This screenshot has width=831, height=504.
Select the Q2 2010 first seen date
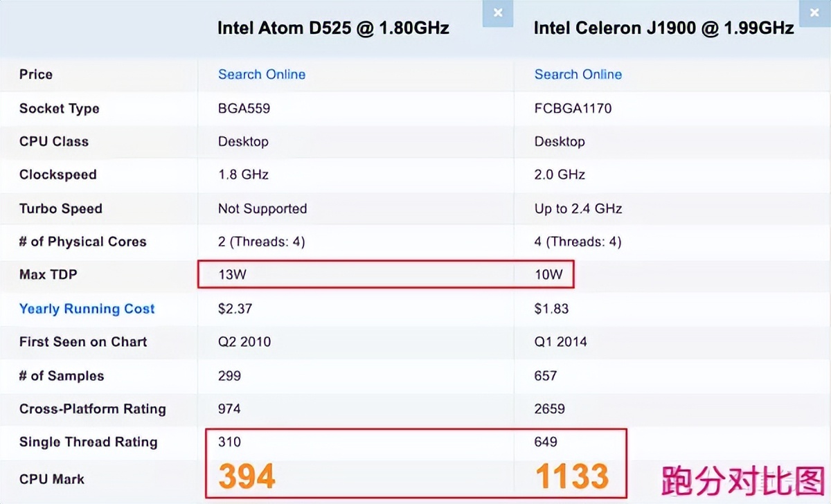tap(244, 341)
